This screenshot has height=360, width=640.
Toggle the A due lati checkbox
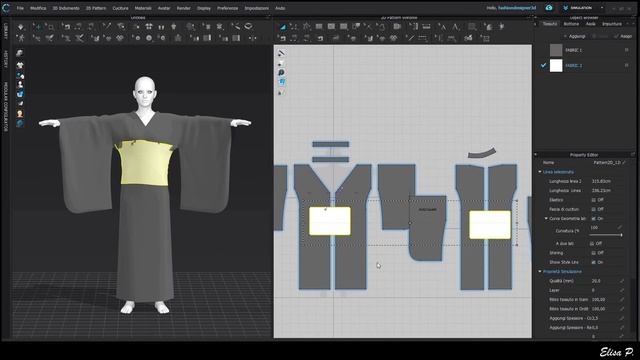pyautogui.click(x=593, y=244)
